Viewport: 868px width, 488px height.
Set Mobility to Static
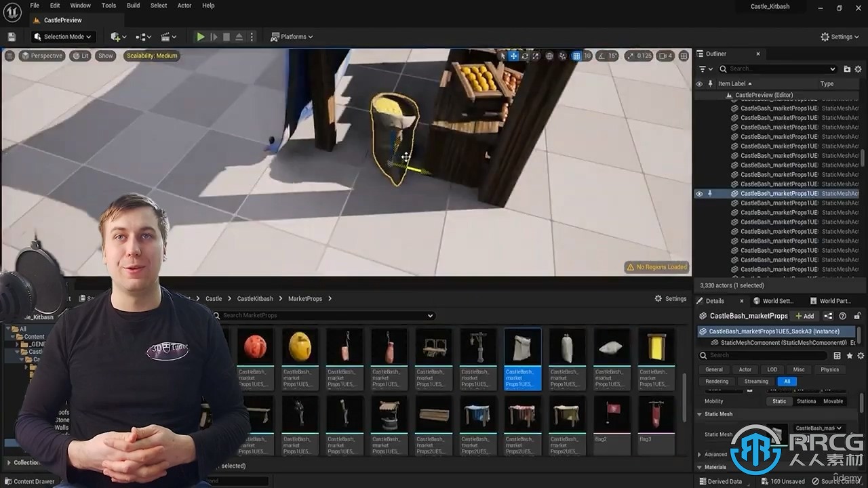tap(779, 401)
